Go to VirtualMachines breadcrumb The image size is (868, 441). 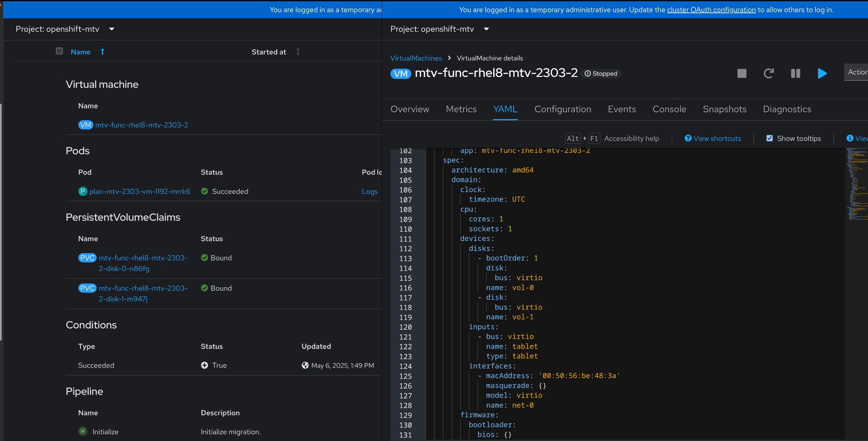coord(416,58)
